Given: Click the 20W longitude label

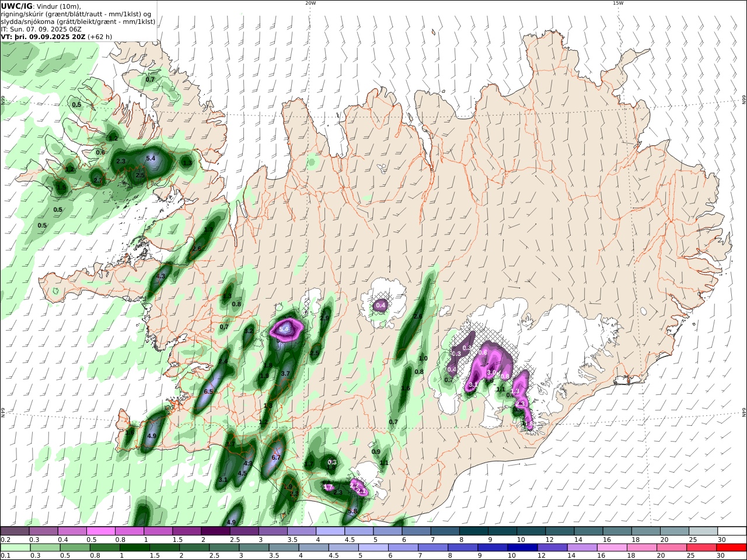Looking at the screenshot, I should pyautogui.click(x=310, y=3).
